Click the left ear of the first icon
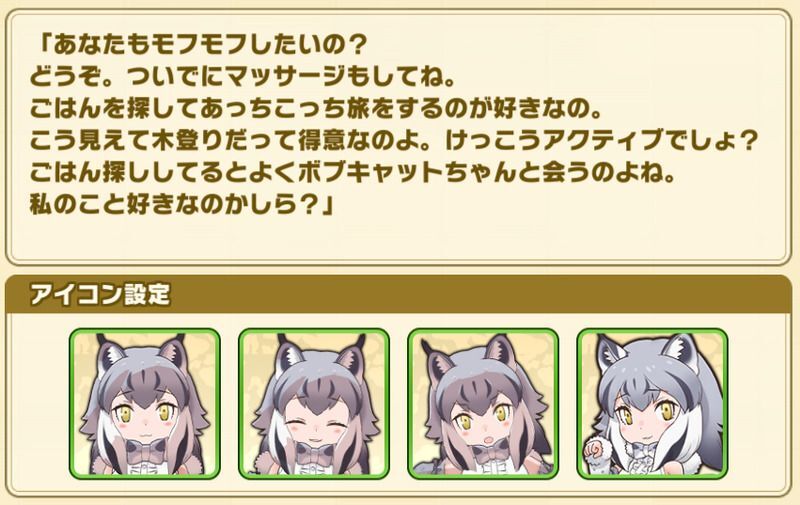Screen dimensions: 800x505 [109, 353]
